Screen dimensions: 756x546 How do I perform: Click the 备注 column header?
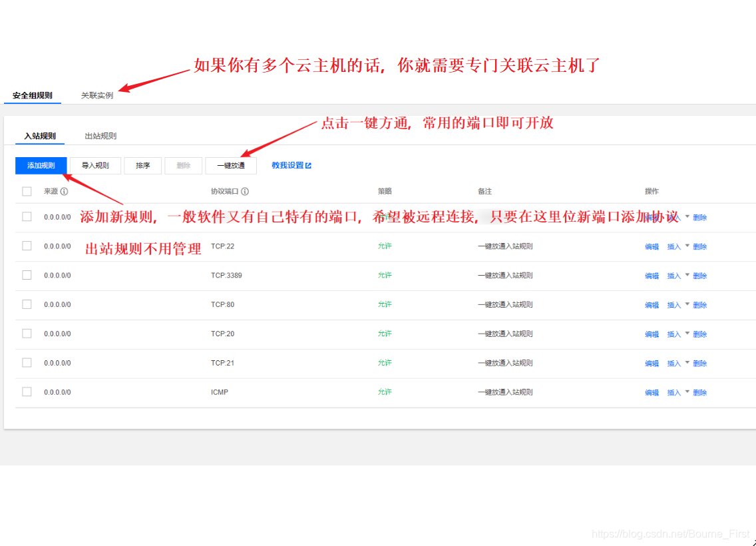(484, 192)
